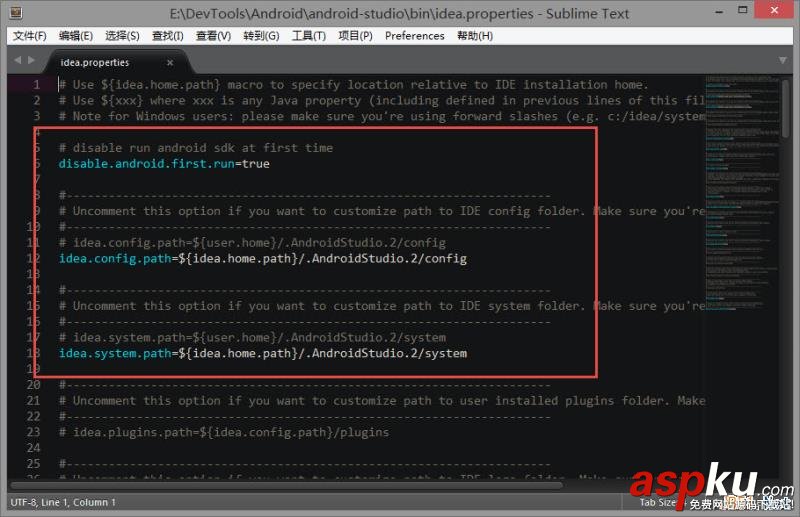Go to previous tab with left arrow
This screenshot has height=517, width=800.
[x=18, y=60]
